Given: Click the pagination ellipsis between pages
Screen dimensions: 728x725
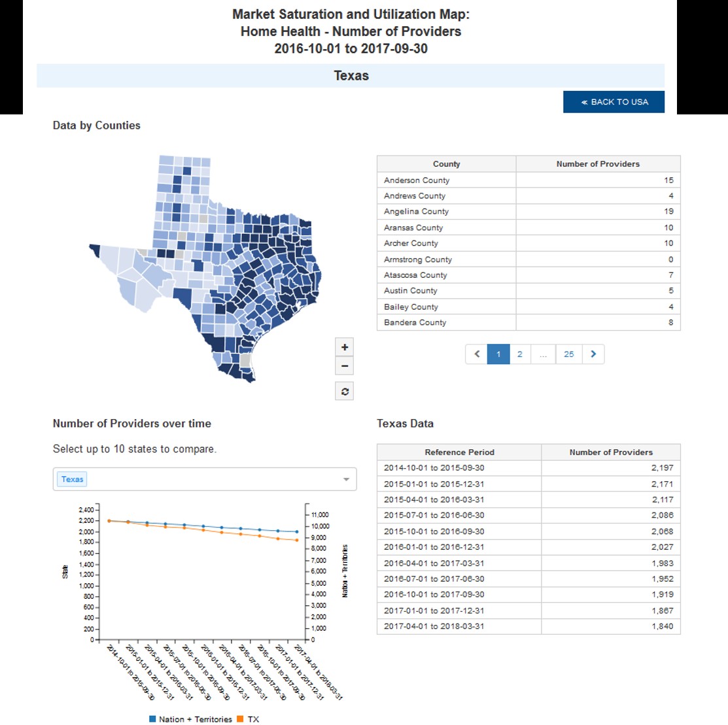Looking at the screenshot, I should 543,354.
